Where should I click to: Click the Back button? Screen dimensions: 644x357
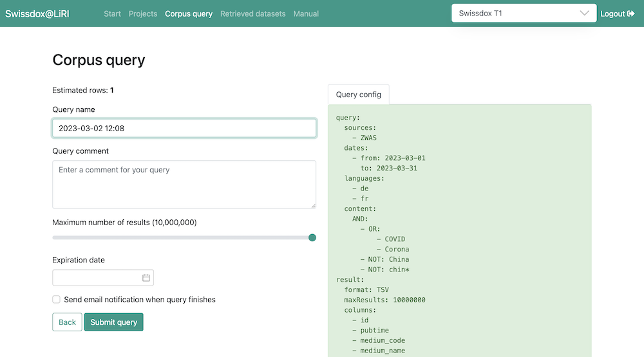pyautogui.click(x=67, y=322)
